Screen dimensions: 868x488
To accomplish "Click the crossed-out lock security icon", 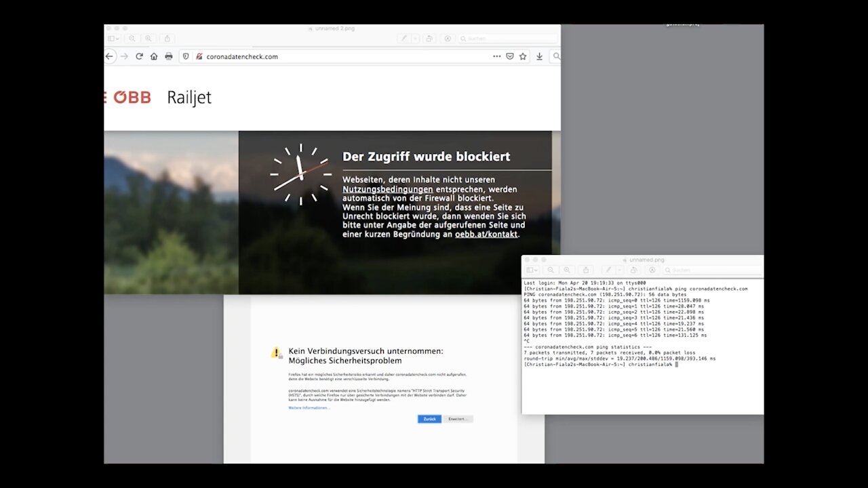I will click(199, 56).
